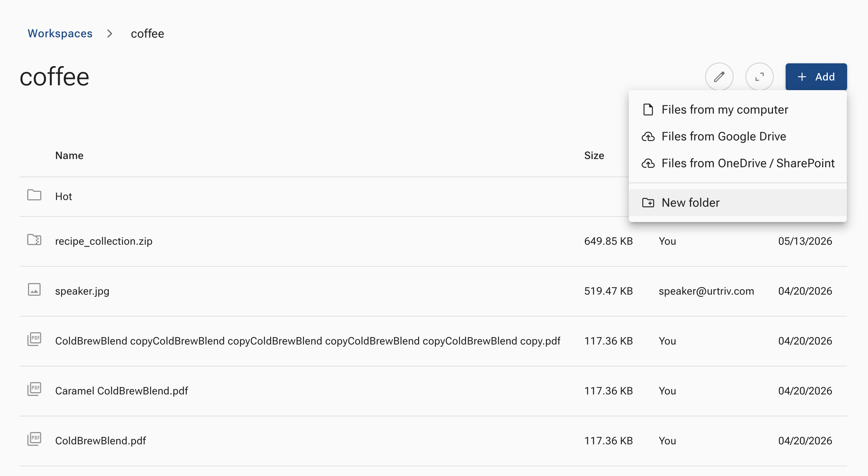Click the 519.47 KB size cell
Screen dimensions: 868x476
coord(608,291)
